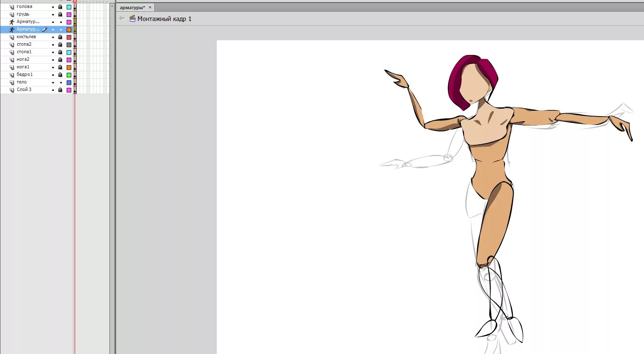This screenshot has height=354, width=644.
Task: Toggle outline mode of Слой 3 layer
Action: pos(69,90)
